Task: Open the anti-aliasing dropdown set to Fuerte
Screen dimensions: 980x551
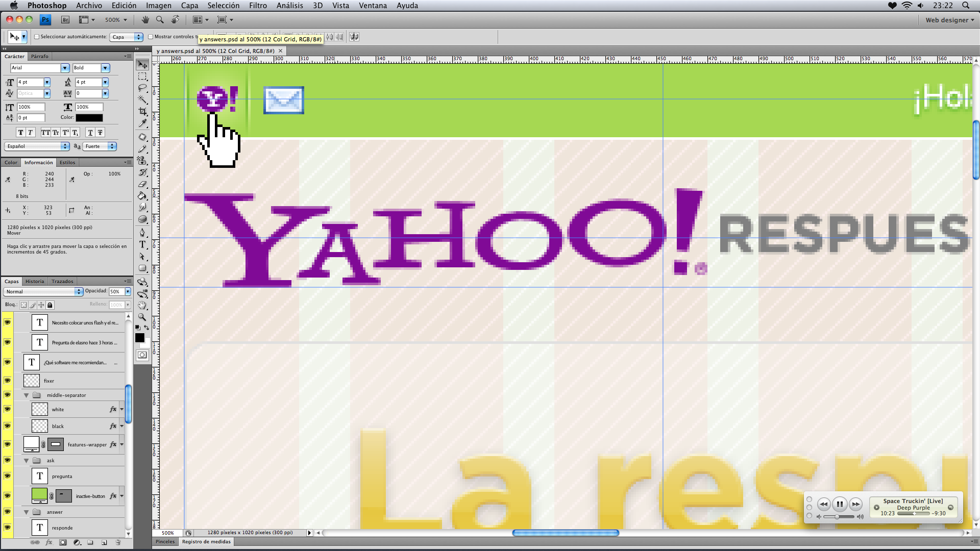Action: (100, 146)
